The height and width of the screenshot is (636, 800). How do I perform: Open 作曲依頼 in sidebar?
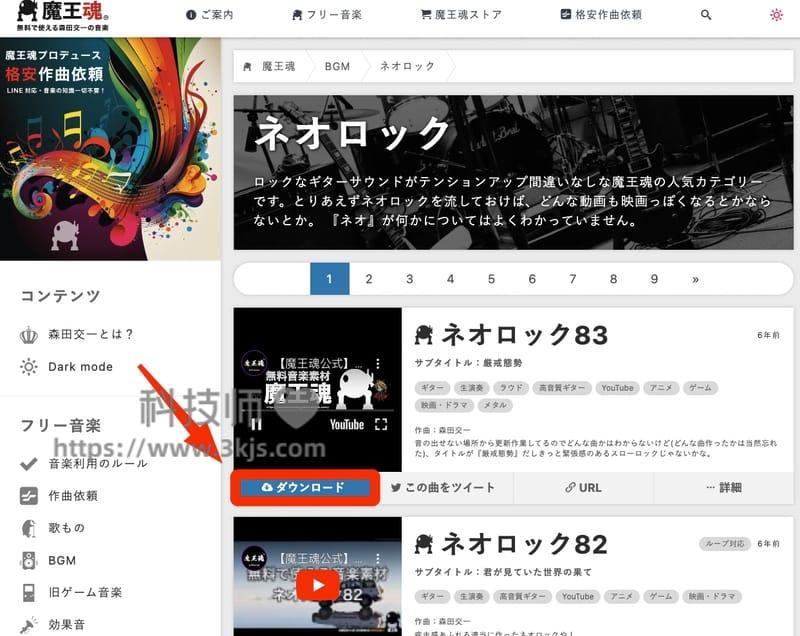pyautogui.click(x=73, y=495)
